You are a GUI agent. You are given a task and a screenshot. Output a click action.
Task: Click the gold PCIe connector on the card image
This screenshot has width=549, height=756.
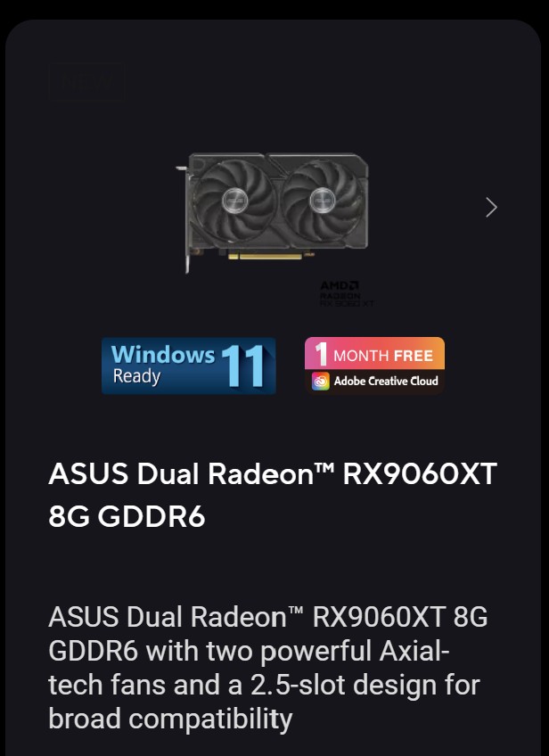tap(271, 256)
